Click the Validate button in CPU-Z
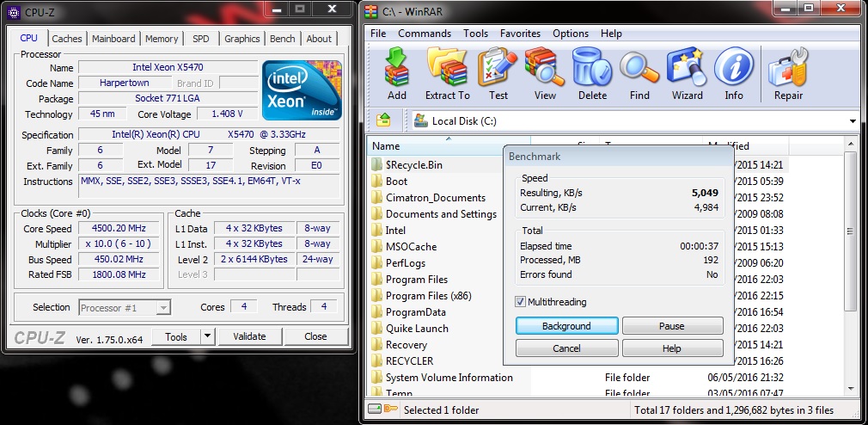 pos(250,336)
